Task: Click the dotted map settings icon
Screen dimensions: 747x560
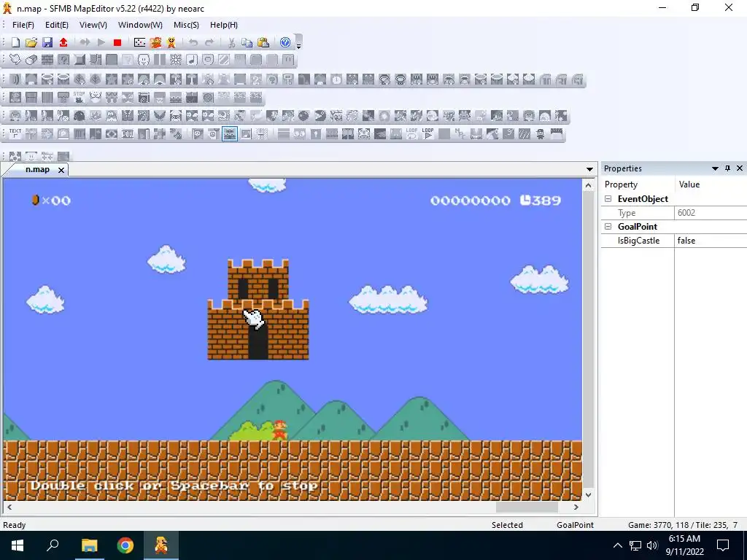Action: (x=139, y=42)
